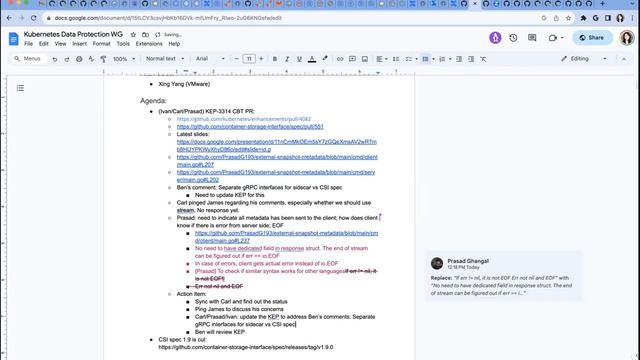640x360 pixels.
Task: Toggle the bulleted list
Action: click(425, 59)
